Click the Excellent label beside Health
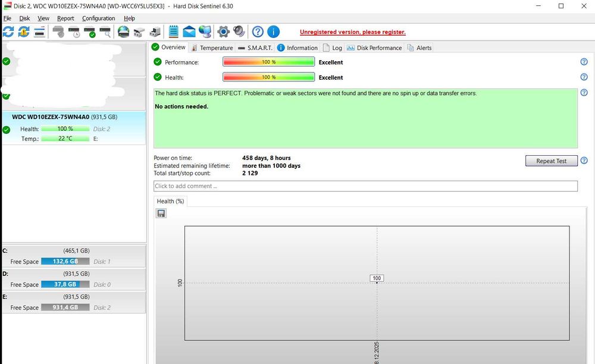Image resolution: width=595 pixels, height=364 pixels. [x=331, y=77]
